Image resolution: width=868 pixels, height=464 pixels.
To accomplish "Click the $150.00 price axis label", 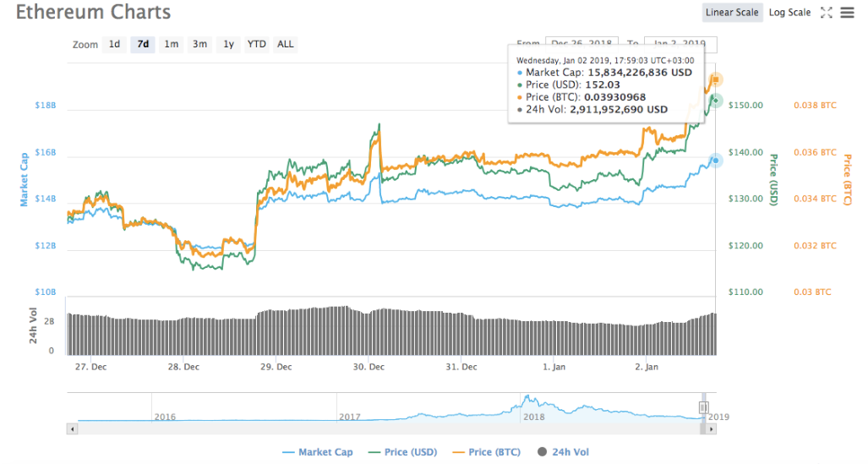I will click(745, 105).
